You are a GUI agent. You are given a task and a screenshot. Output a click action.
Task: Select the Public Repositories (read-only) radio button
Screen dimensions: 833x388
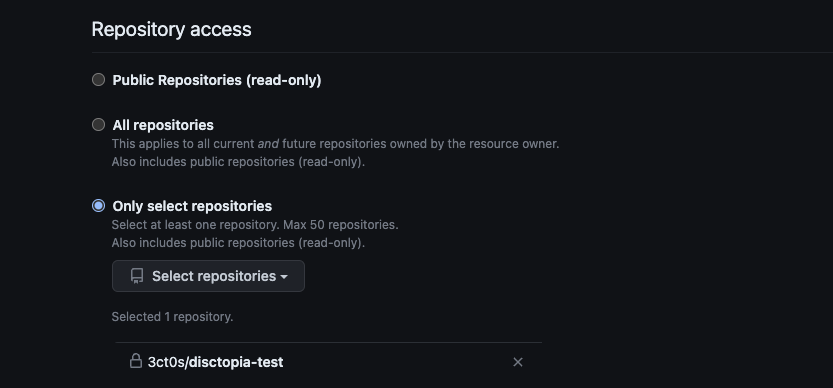pyautogui.click(x=98, y=80)
